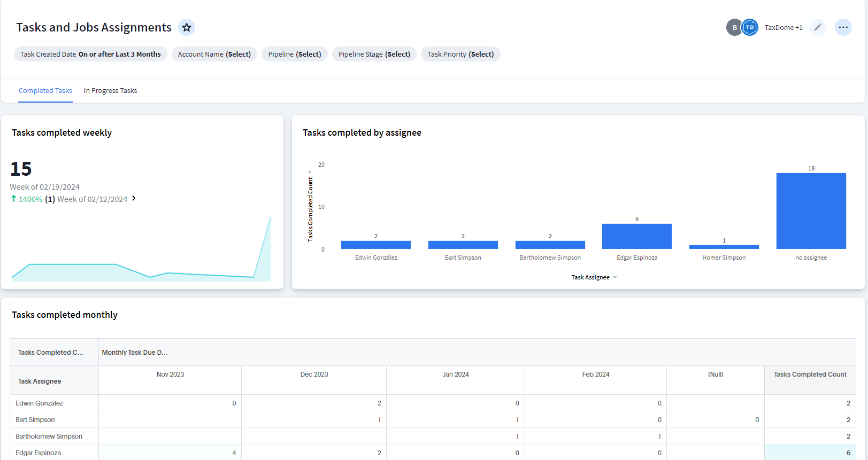This screenshot has height=460, width=868.
Task: Expand the Task Assignee axis dropdown
Action: tap(615, 277)
